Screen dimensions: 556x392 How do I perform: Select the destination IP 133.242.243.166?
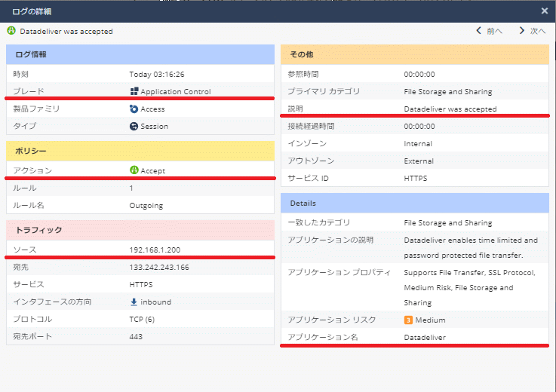(159, 267)
